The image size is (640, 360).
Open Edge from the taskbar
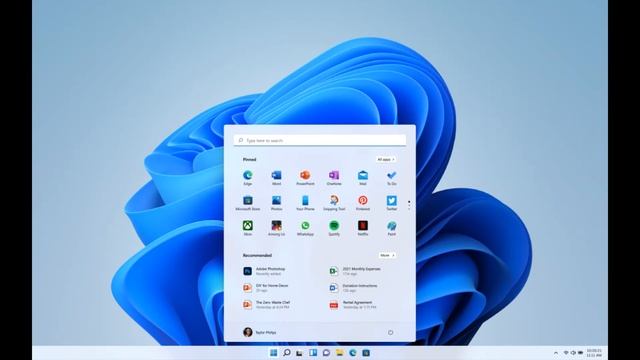(353, 353)
